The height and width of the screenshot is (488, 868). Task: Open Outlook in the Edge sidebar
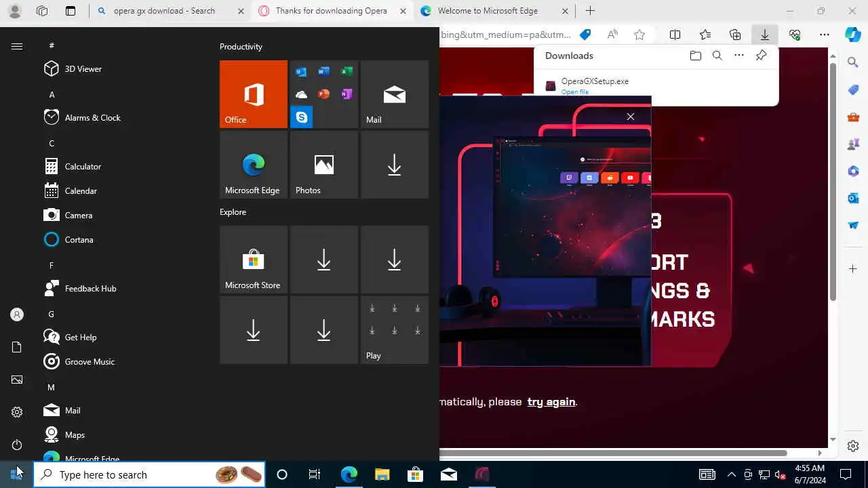tap(853, 198)
